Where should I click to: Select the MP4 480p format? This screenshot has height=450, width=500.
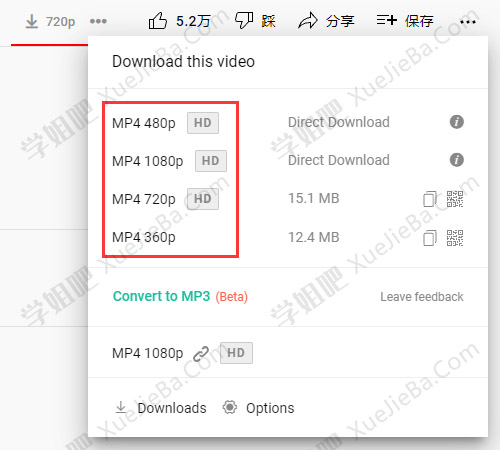point(144,123)
